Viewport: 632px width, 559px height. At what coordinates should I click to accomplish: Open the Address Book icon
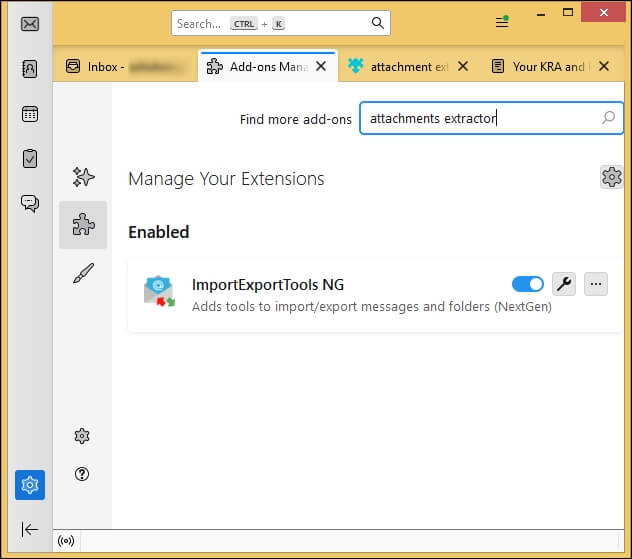pos(30,69)
